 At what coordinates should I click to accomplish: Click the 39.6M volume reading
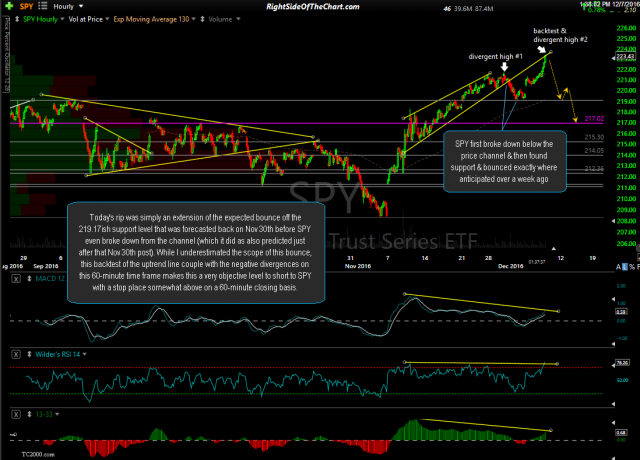coord(462,9)
